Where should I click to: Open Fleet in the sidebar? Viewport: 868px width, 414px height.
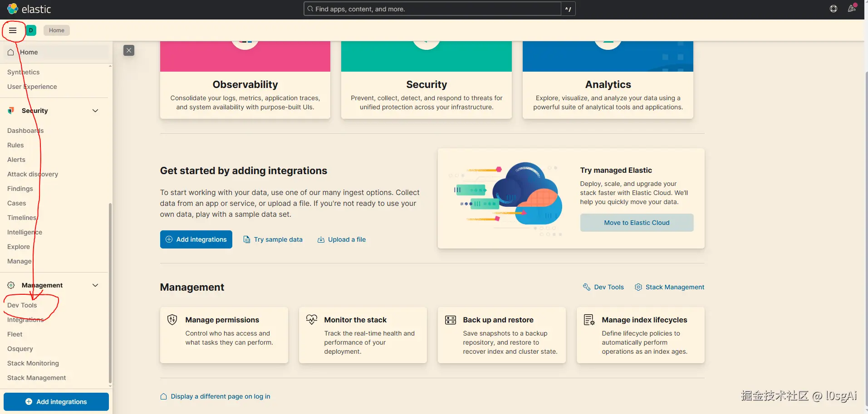coord(15,334)
